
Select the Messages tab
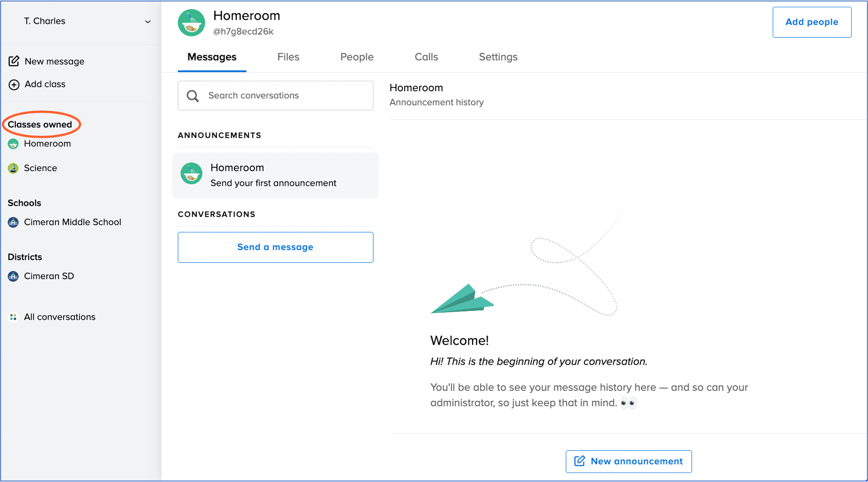coord(212,57)
